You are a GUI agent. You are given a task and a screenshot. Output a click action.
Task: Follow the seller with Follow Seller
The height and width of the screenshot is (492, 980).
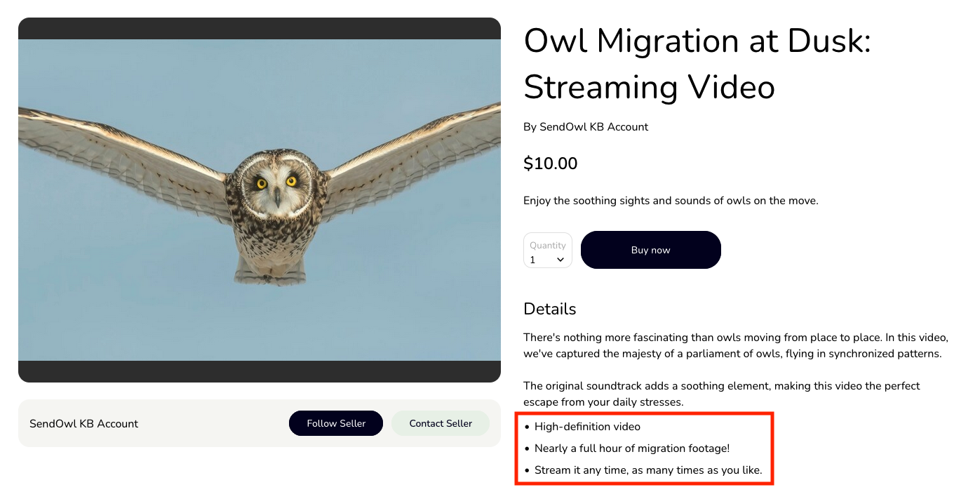click(336, 423)
